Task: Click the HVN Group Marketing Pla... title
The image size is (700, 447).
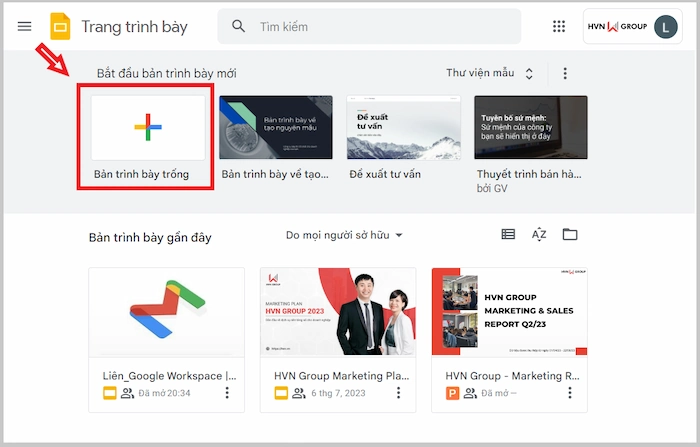Action: click(342, 376)
